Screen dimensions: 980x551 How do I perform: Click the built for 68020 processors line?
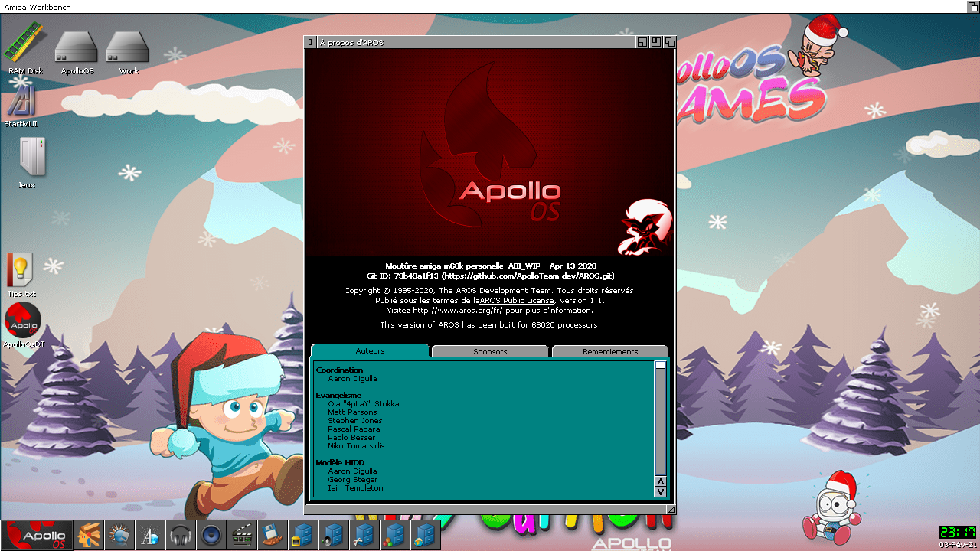click(x=490, y=325)
